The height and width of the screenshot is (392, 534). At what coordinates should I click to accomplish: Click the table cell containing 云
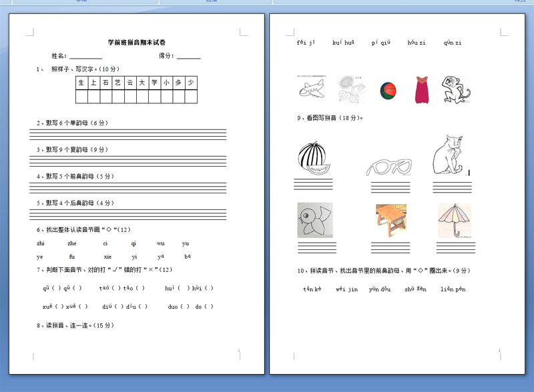(x=130, y=83)
